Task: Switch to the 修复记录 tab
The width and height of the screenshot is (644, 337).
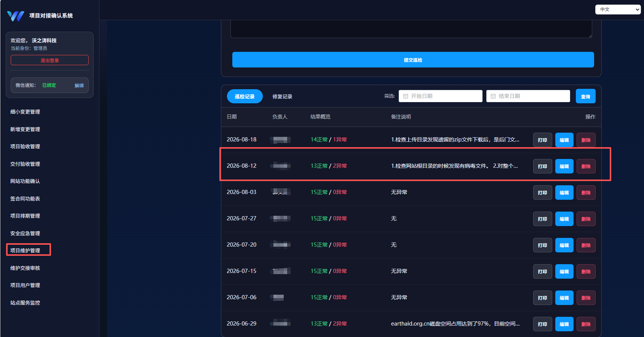Action: (x=282, y=96)
